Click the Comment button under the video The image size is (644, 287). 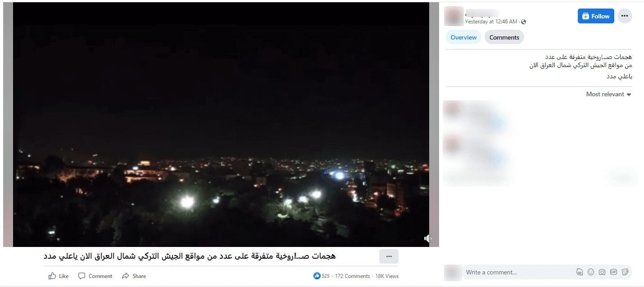[x=95, y=276]
